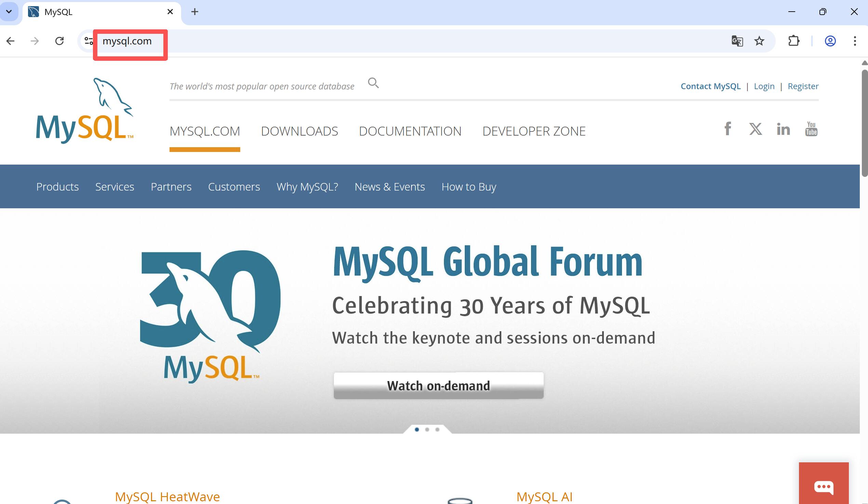Screen dimensions: 868x504
Task: Open the DOCUMENTATION tab
Action: pos(410,131)
